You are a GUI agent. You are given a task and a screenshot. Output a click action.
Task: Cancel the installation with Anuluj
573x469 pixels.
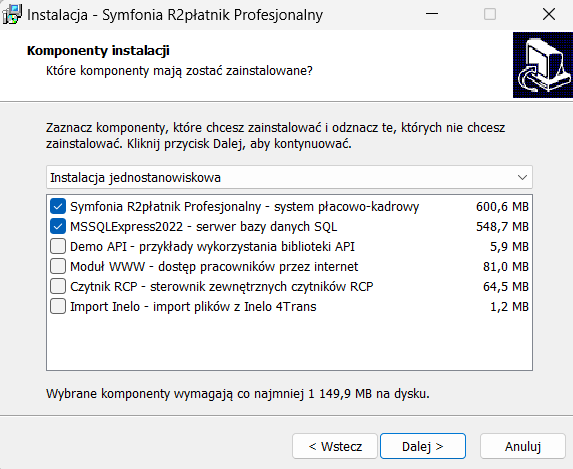(523, 446)
